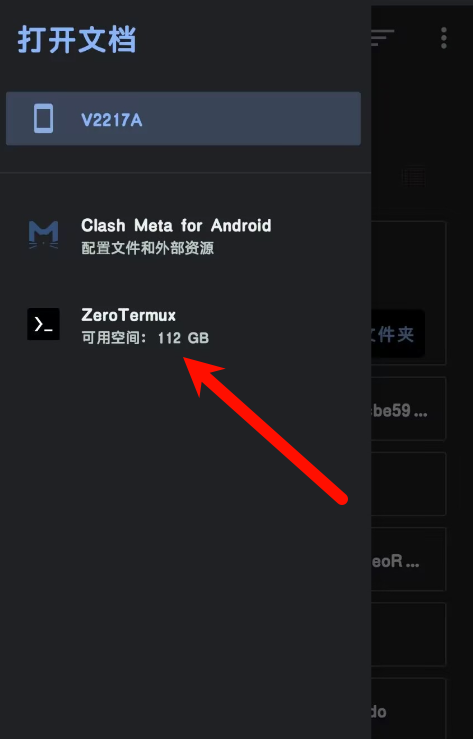Tap the dimmed sort lines icon

pyautogui.click(x=383, y=38)
